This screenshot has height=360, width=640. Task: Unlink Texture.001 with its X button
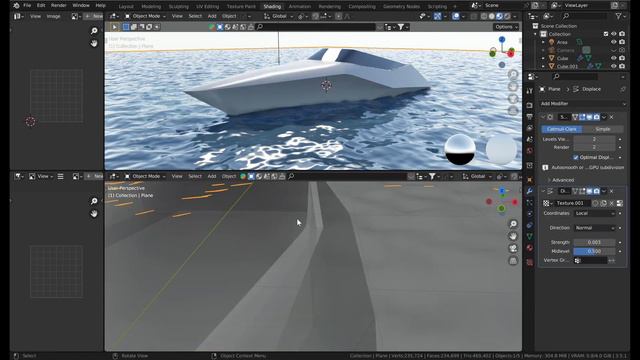(x=611, y=203)
